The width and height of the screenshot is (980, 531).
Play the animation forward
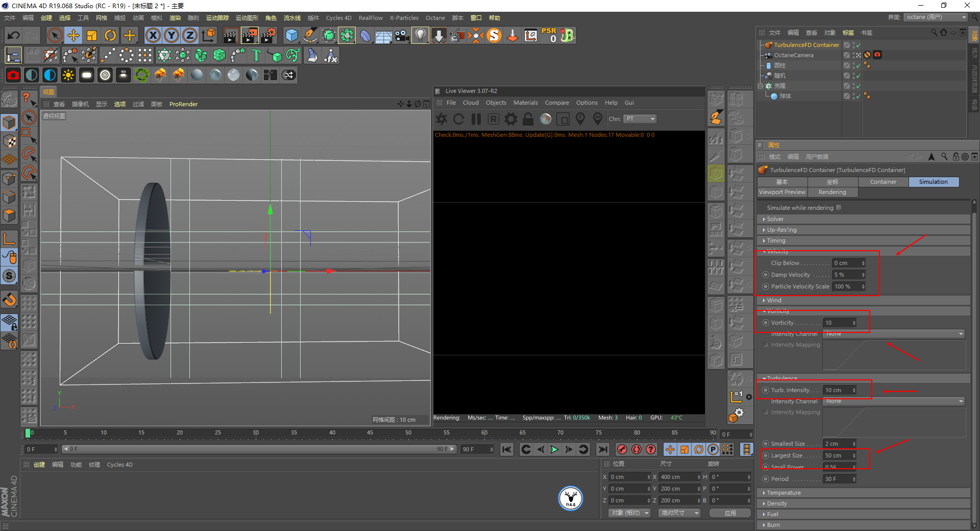pos(554,449)
